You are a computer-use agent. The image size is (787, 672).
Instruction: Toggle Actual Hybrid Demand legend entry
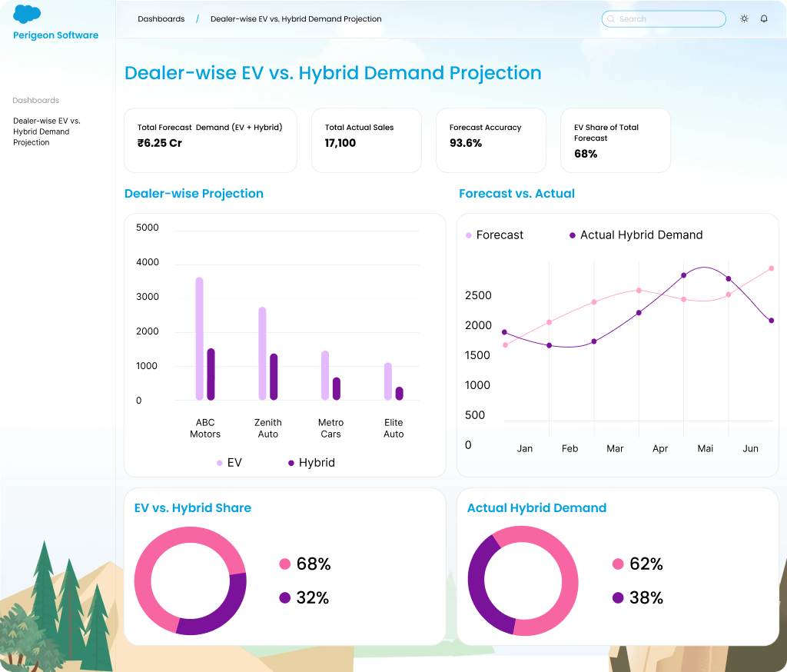tap(635, 235)
